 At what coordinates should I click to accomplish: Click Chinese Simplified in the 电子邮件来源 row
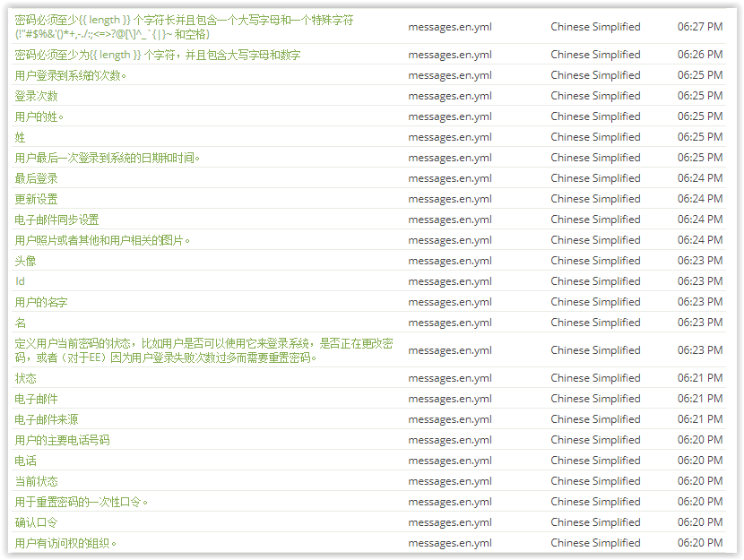595,419
